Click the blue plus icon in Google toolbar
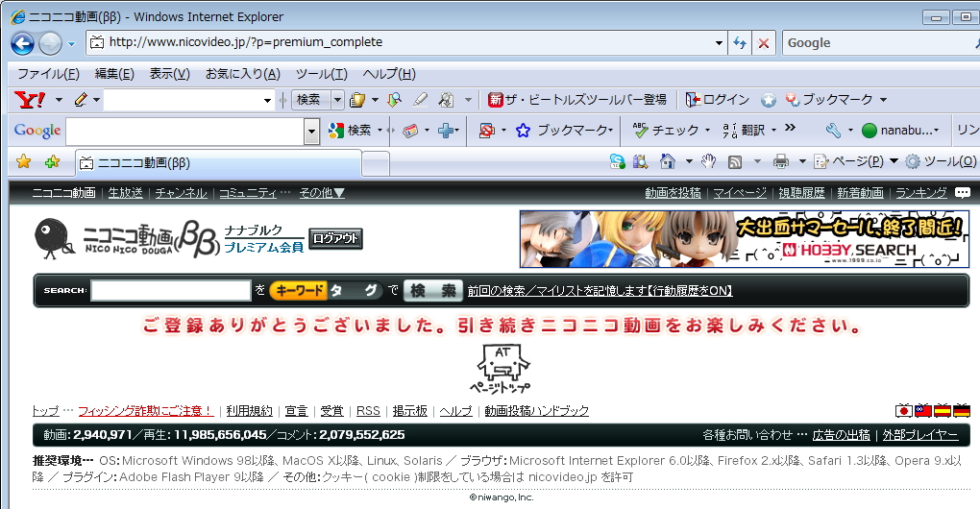This screenshot has height=509, width=980. [446, 131]
